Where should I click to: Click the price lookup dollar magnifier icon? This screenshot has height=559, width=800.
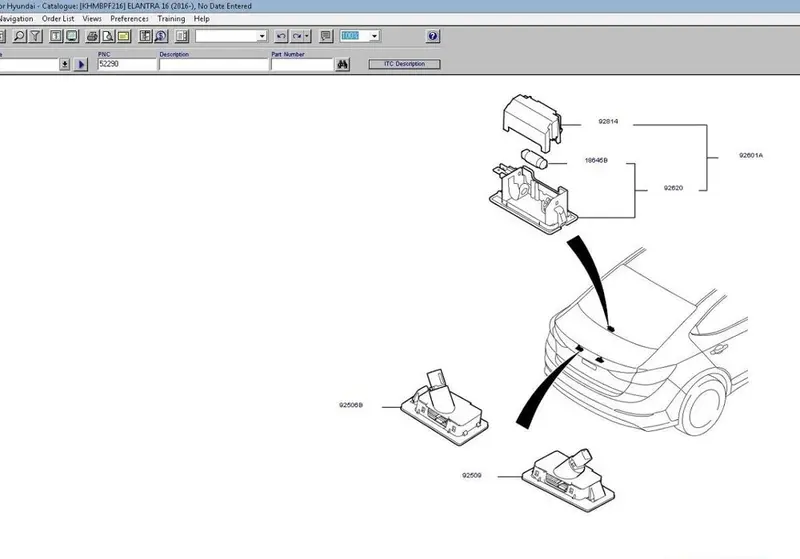(x=161, y=36)
